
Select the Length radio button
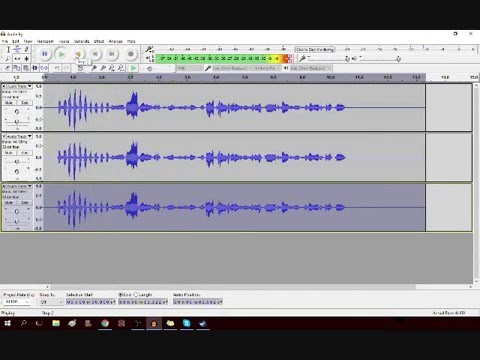click(136, 295)
